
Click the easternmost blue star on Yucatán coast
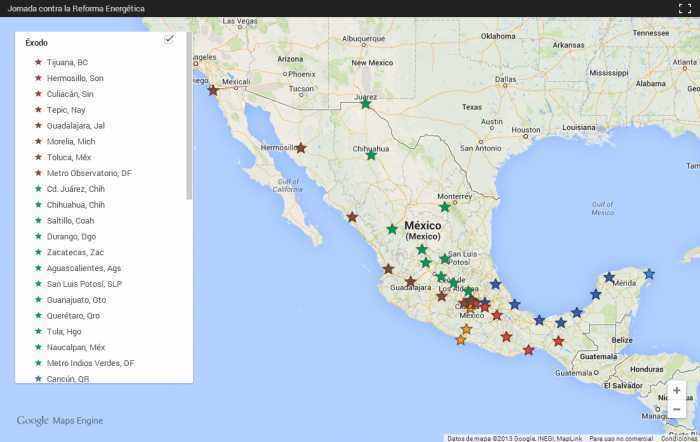click(649, 273)
